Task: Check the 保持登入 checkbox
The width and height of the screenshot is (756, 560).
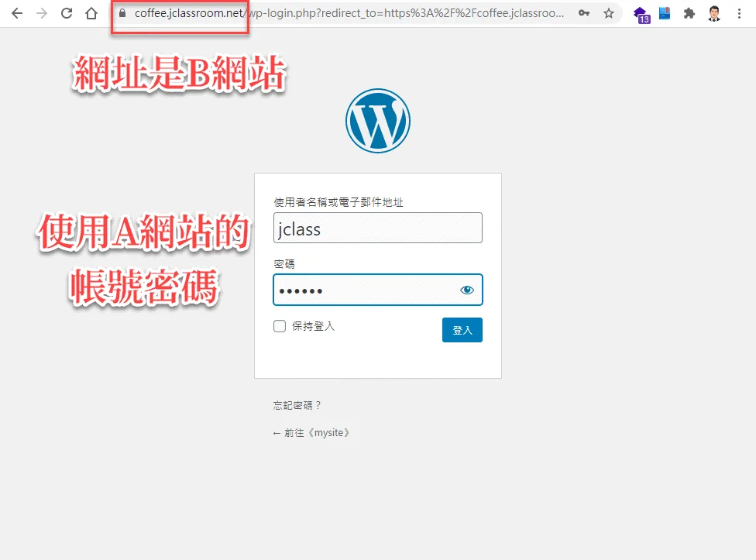Action: coord(280,326)
